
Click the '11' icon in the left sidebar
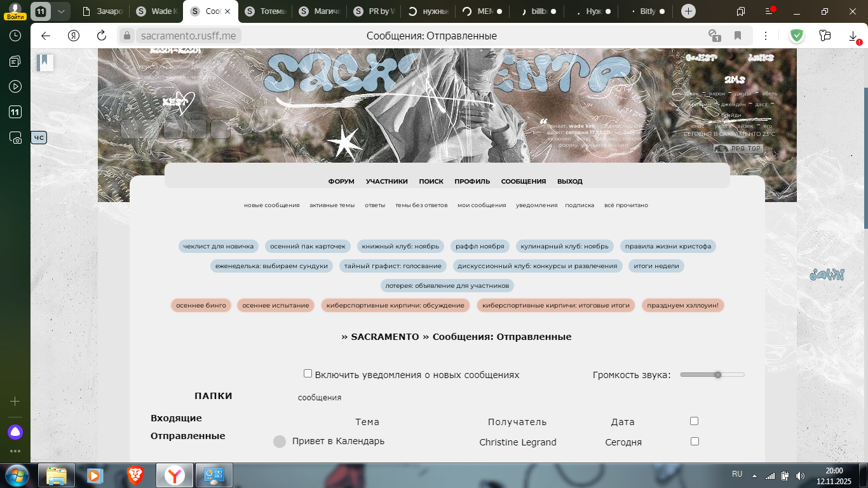[x=15, y=112]
